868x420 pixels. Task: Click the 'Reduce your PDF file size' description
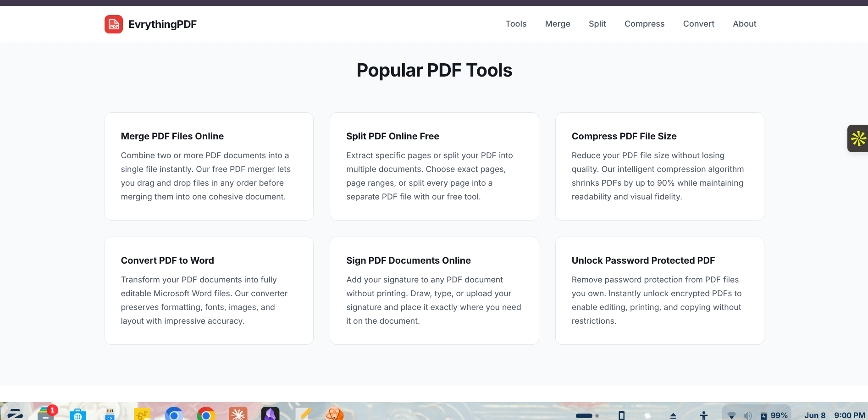click(658, 176)
